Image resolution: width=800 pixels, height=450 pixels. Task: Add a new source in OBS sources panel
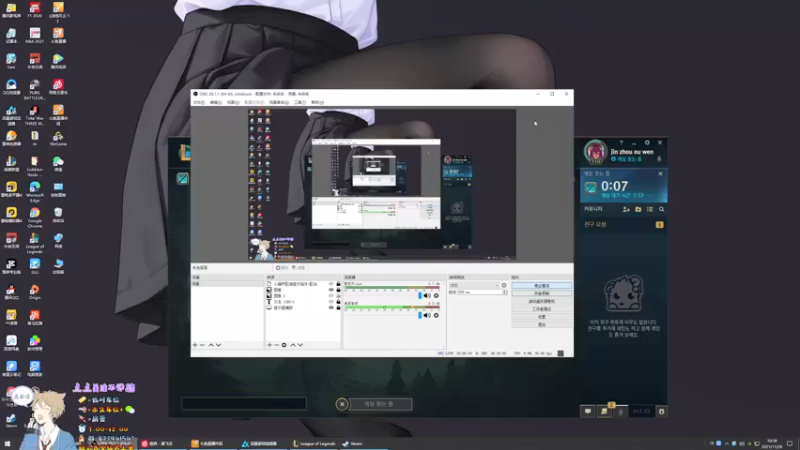[270, 345]
